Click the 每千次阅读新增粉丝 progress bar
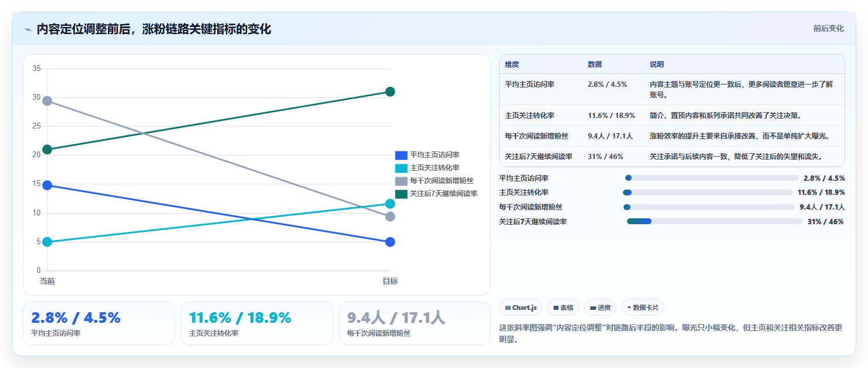Image resolution: width=868 pixels, height=368 pixels. pos(708,207)
